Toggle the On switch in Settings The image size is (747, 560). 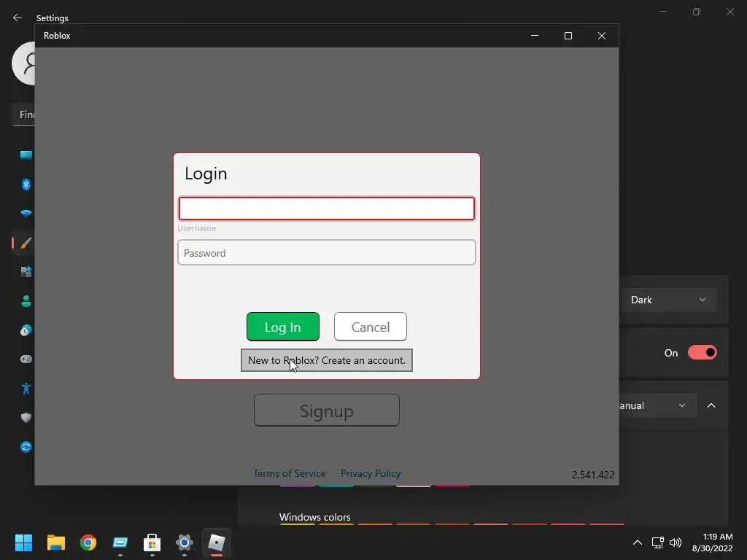point(702,353)
